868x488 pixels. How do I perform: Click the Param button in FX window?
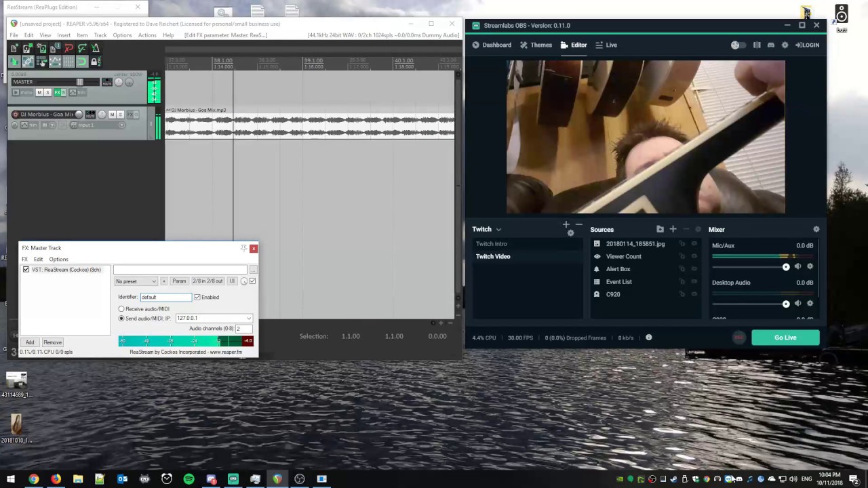(x=179, y=281)
